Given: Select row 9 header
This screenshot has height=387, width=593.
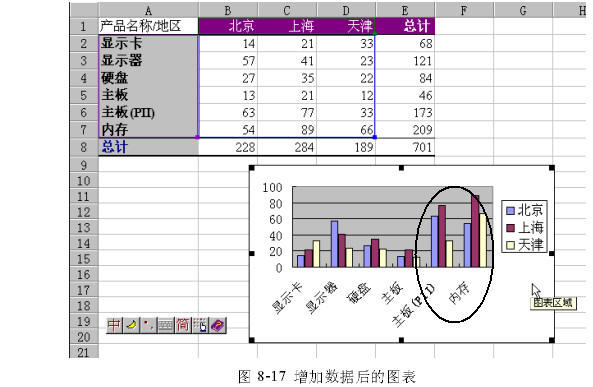Looking at the screenshot, I should [84, 165].
